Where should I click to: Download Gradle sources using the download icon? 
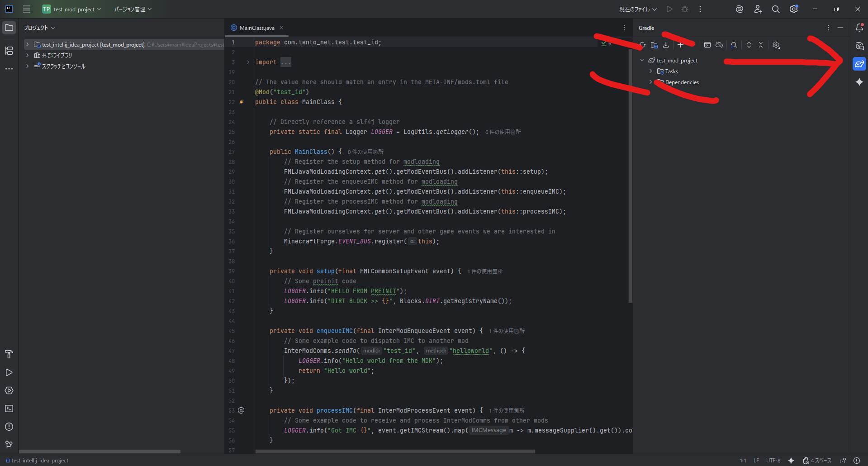point(666,45)
